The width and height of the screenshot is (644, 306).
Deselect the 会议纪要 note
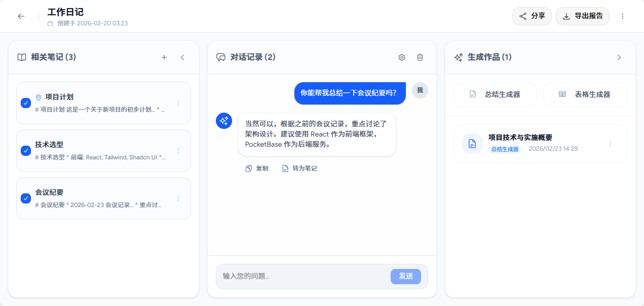tap(26, 198)
